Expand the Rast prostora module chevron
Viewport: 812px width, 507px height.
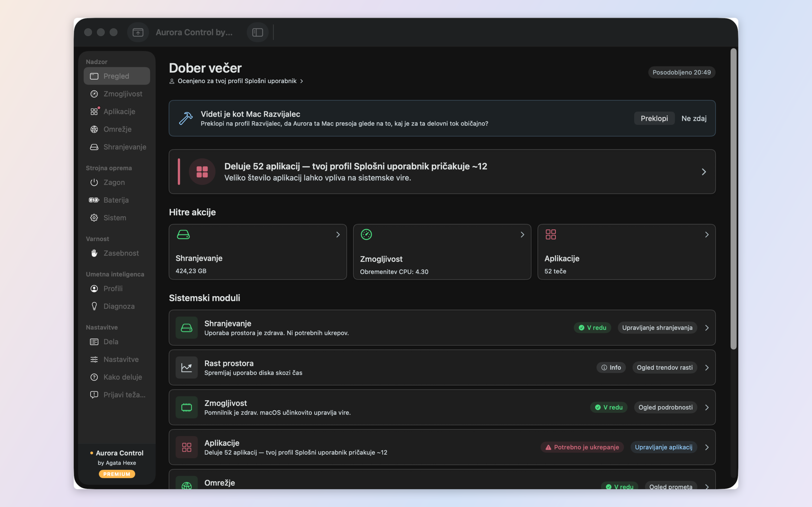[707, 368]
